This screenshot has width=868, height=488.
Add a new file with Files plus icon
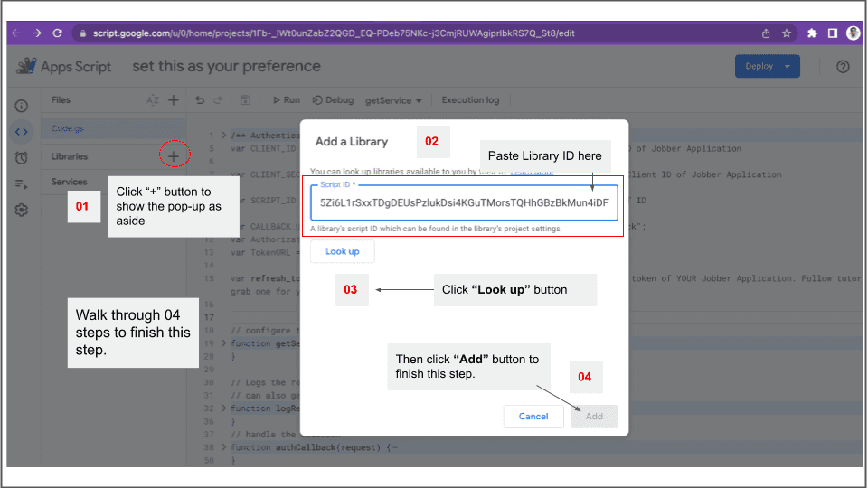174,100
